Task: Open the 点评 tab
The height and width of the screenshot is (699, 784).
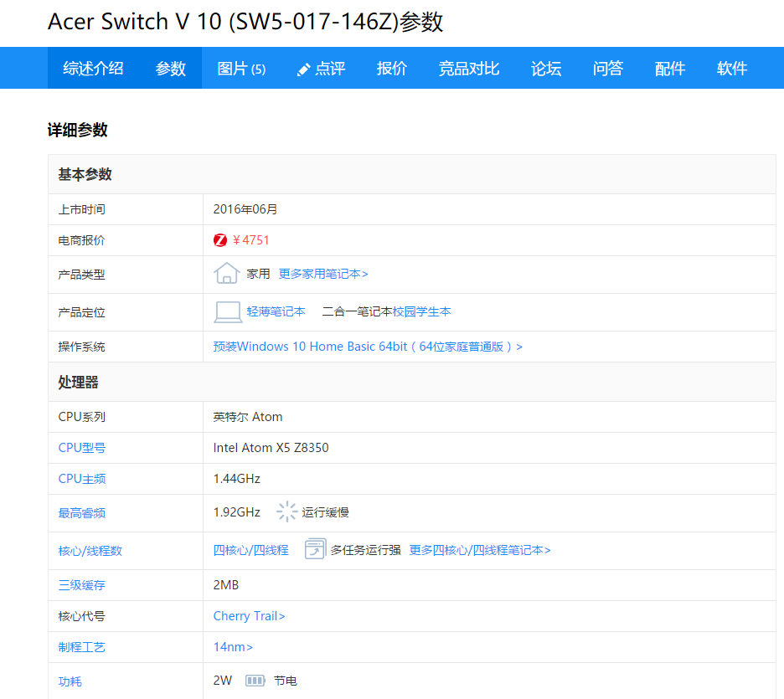Action: coord(321,68)
